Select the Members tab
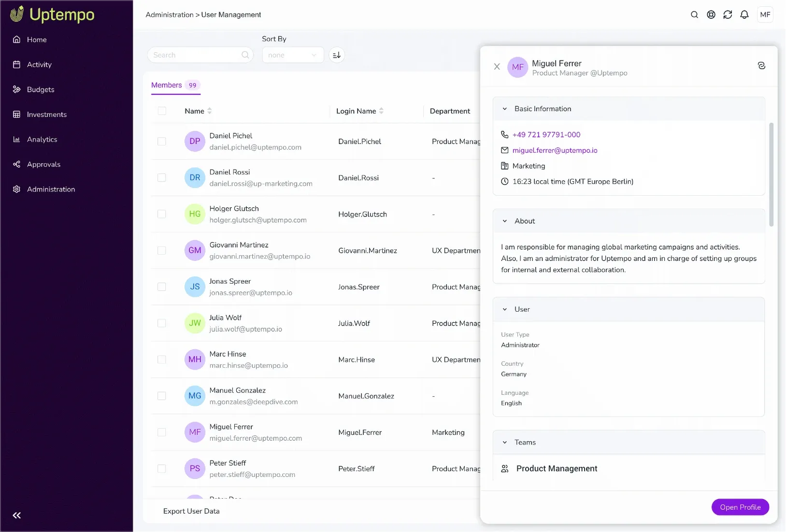The image size is (786, 532). coord(175,85)
